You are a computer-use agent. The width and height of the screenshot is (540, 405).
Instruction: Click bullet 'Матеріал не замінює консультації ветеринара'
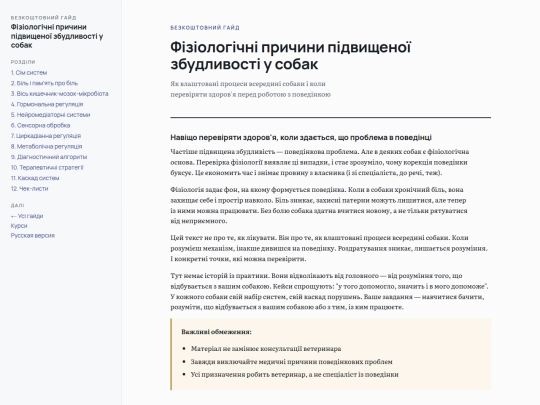266,349
